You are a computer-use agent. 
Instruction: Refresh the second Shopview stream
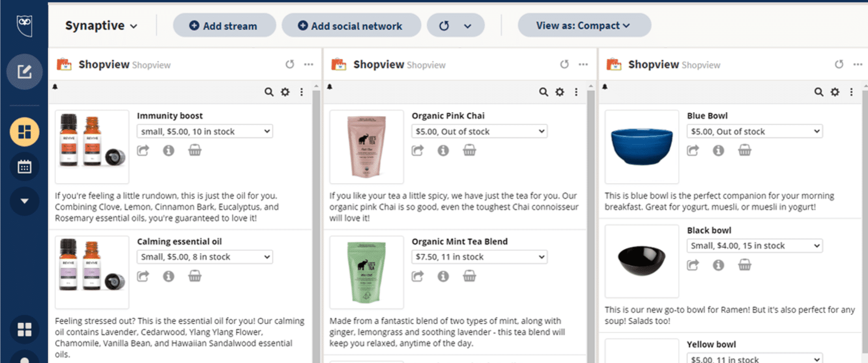(564, 64)
